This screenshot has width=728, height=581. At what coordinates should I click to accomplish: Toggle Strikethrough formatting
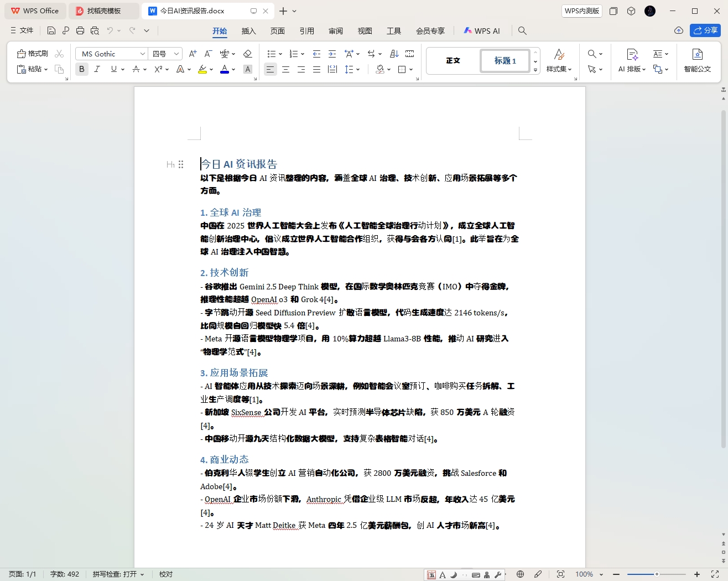click(x=136, y=69)
